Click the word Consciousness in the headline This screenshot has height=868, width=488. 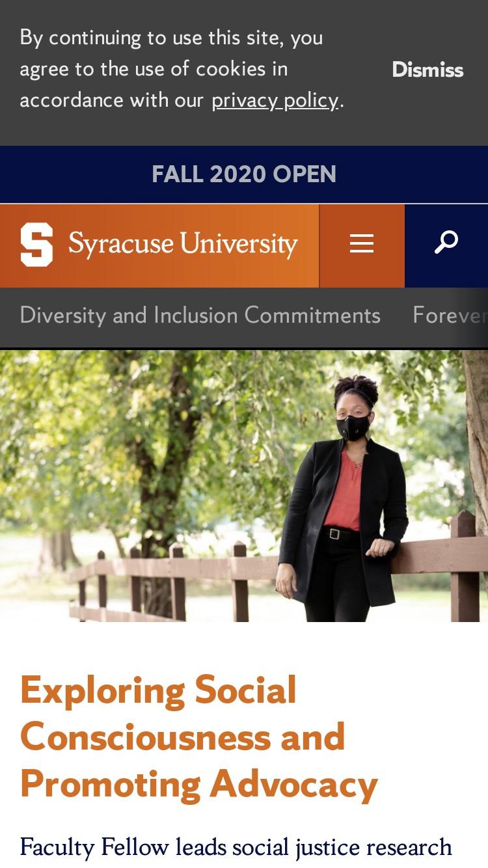click(x=146, y=737)
